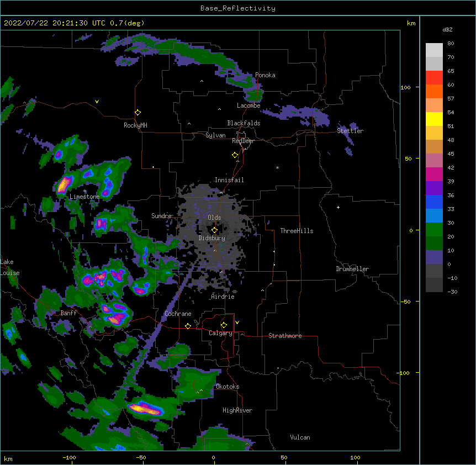Click the dBZ legend heading
The height and width of the screenshot is (465, 476).
coord(447,29)
